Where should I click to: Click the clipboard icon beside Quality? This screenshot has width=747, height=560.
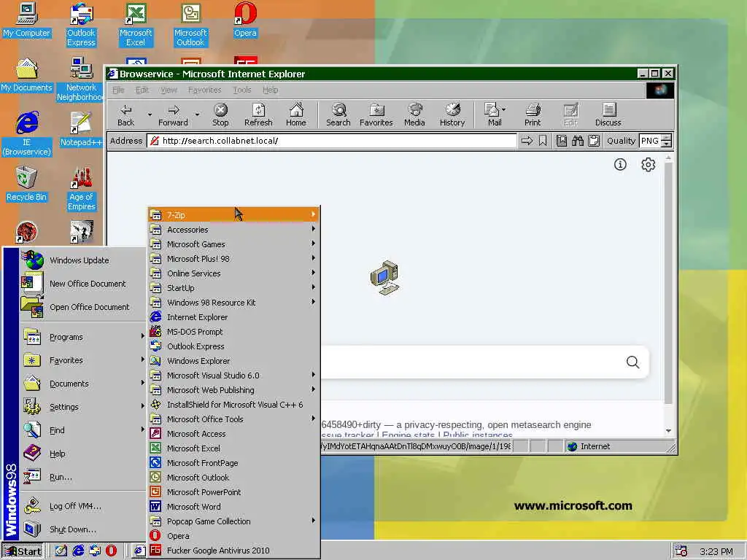594,141
